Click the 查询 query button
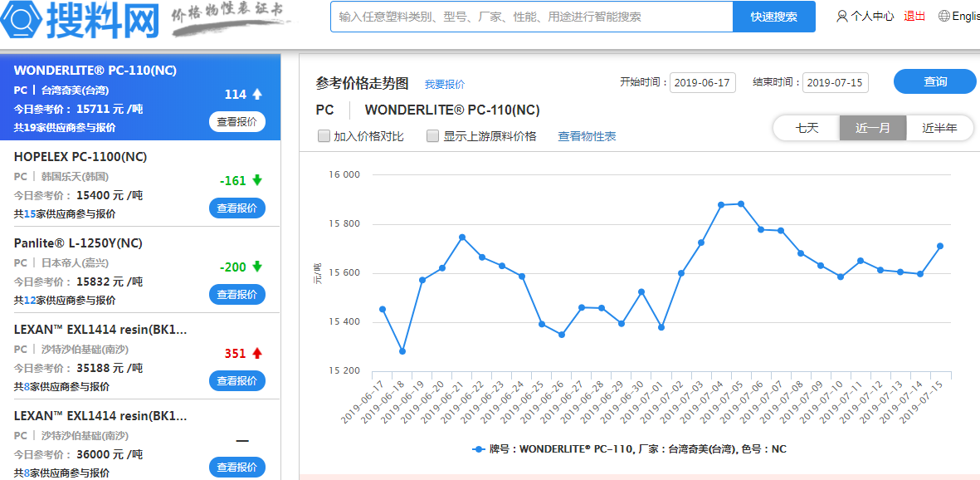The image size is (980, 480). [x=934, y=81]
